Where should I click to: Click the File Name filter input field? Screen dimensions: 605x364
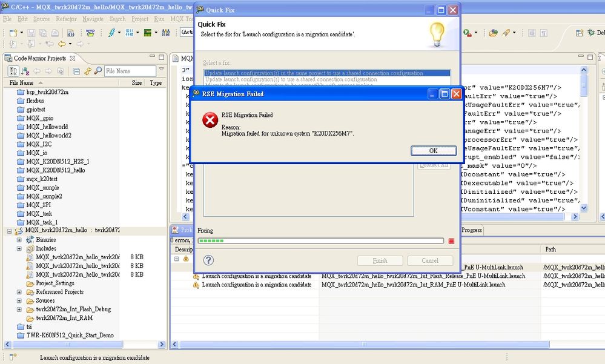tap(130, 71)
